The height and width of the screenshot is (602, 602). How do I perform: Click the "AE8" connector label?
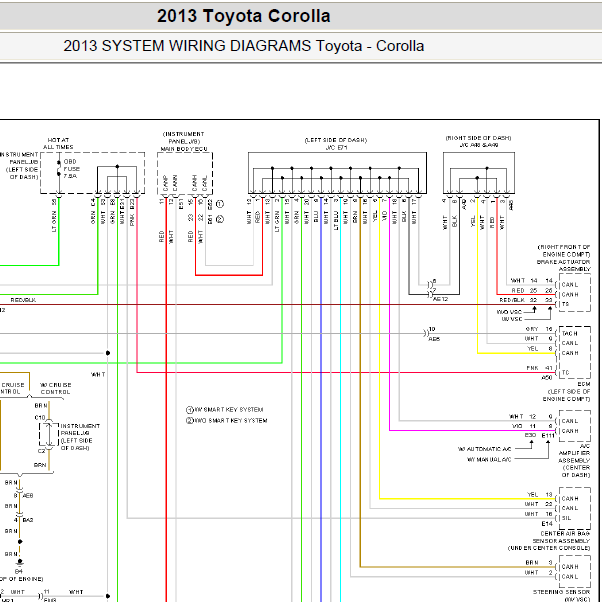(x=28, y=496)
